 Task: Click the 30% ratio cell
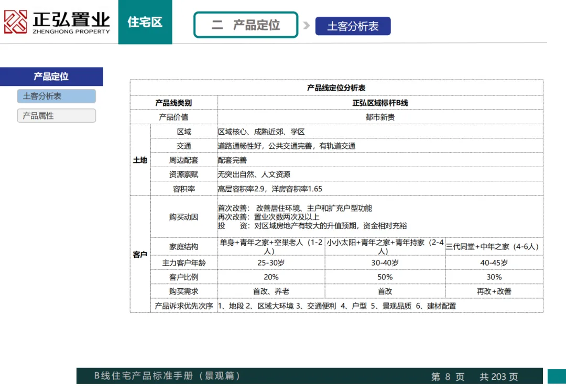point(494,277)
